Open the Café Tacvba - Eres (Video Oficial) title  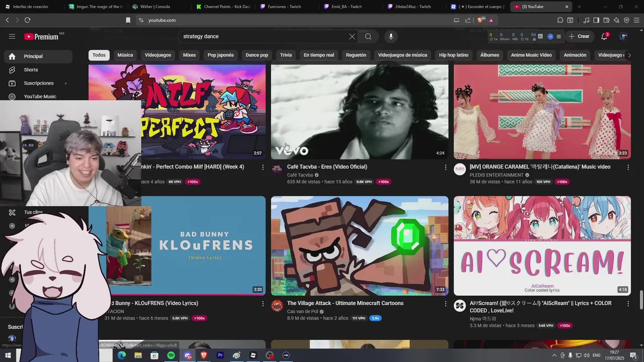tap(327, 167)
